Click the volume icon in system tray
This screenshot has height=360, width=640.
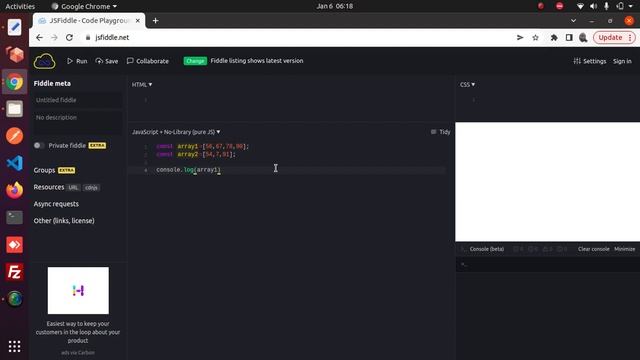pyautogui.click(x=593, y=6)
